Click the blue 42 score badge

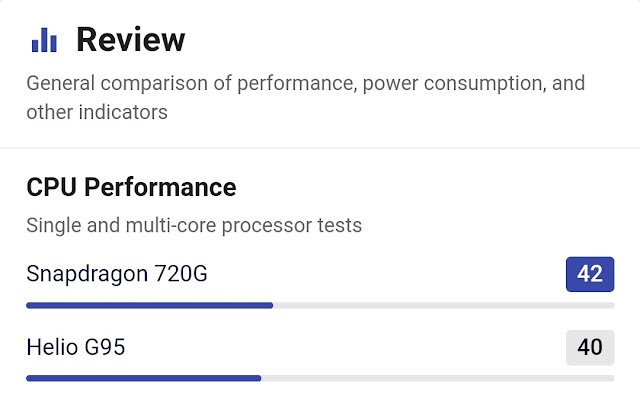click(x=590, y=274)
